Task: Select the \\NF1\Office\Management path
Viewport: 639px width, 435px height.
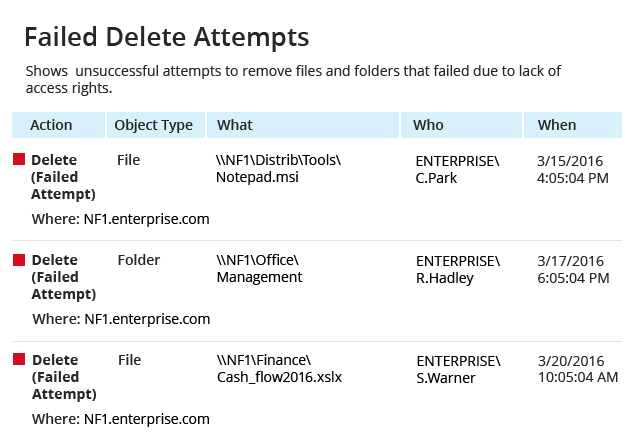Action: point(259,268)
